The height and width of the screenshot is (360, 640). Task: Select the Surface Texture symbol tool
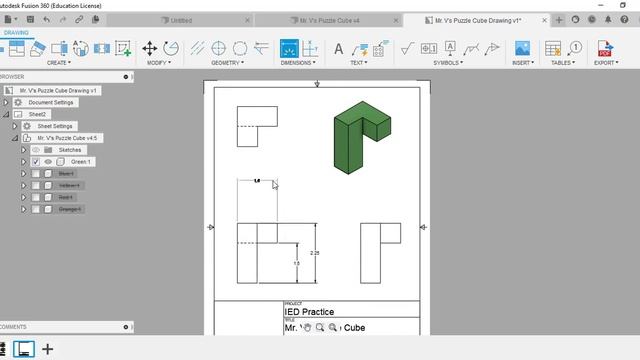click(x=407, y=49)
